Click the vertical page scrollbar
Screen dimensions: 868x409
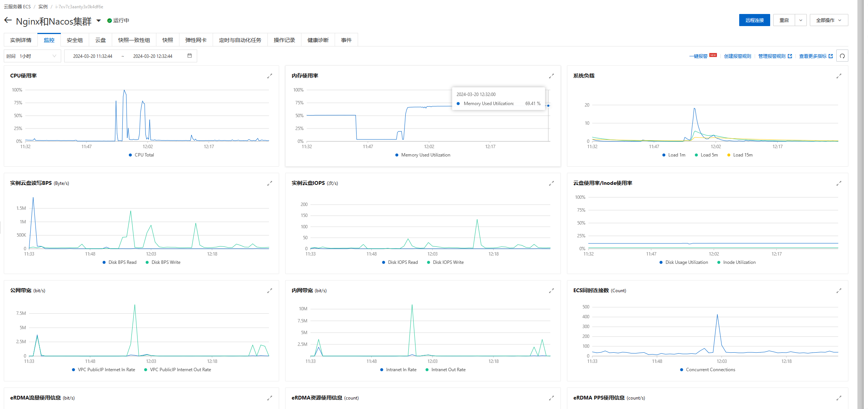(x=860, y=204)
